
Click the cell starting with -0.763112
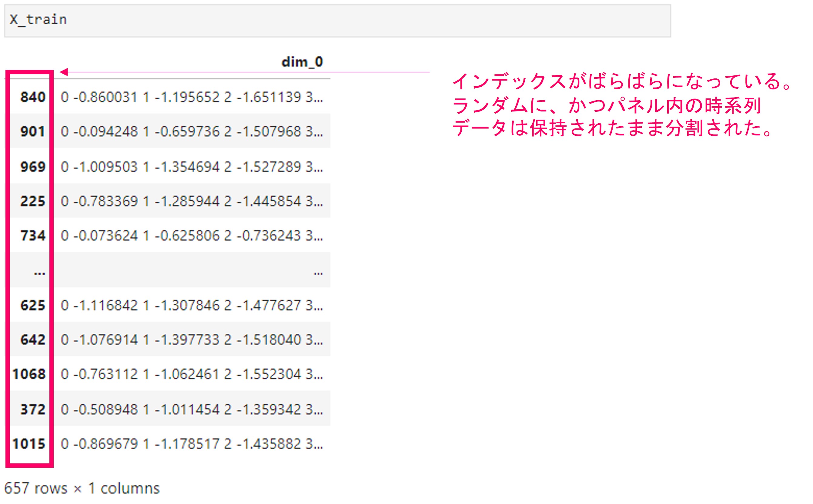[x=192, y=374]
